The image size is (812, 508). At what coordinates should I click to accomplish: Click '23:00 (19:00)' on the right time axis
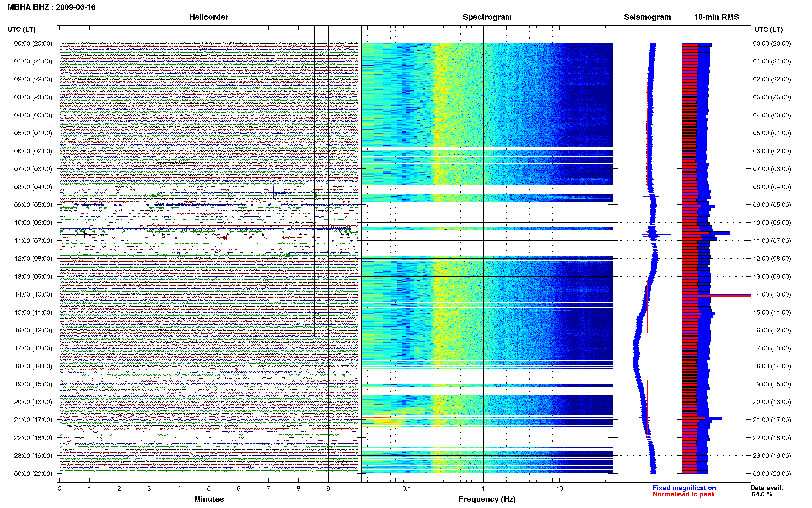point(772,455)
